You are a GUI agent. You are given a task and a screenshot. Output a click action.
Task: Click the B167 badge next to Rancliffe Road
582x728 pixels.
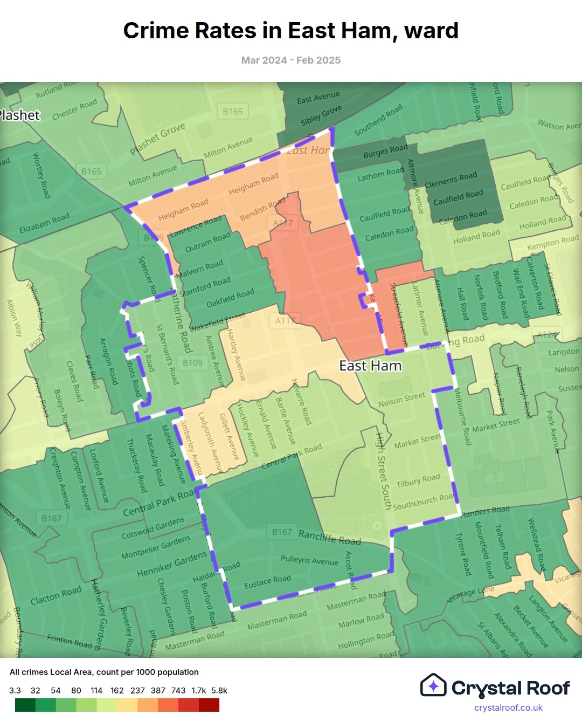[281, 532]
